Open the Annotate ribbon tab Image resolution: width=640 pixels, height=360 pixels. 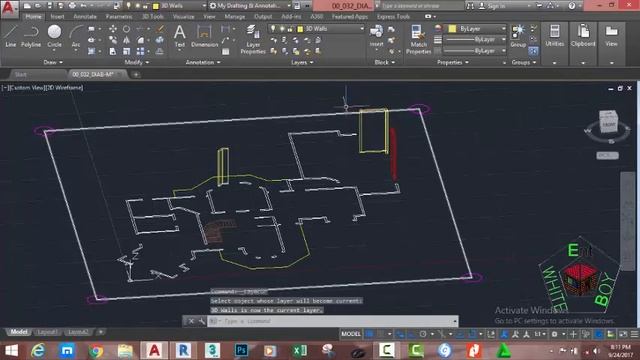pyautogui.click(x=85, y=17)
